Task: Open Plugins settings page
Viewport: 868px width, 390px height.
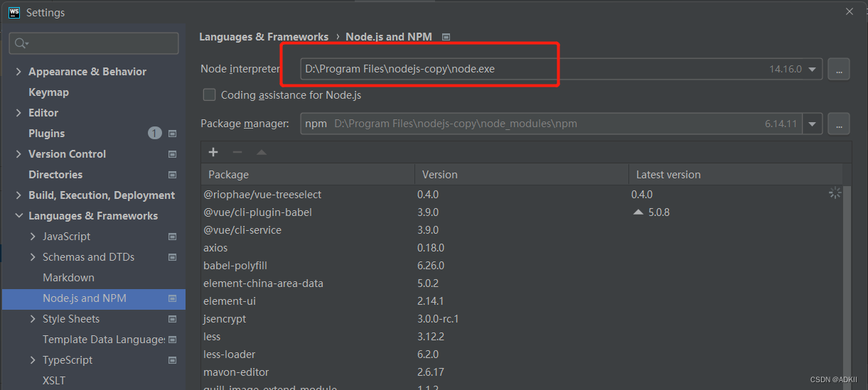Action: (46, 134)
